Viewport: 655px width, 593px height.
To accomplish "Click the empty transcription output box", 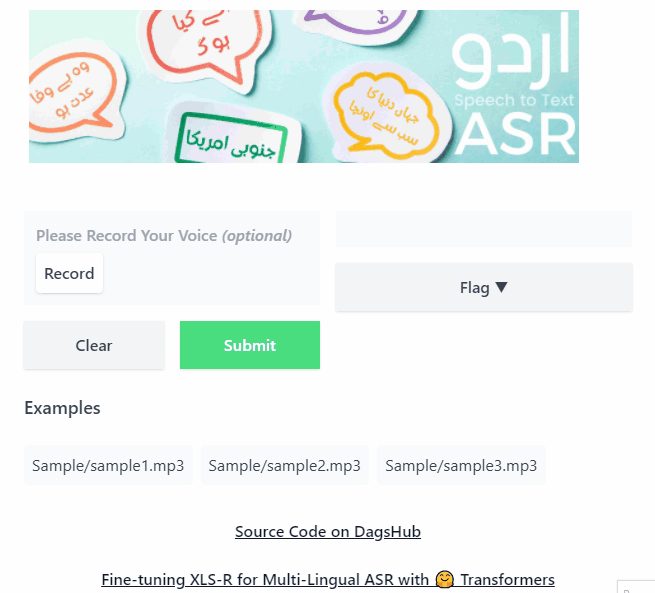I will click(484, 229).
